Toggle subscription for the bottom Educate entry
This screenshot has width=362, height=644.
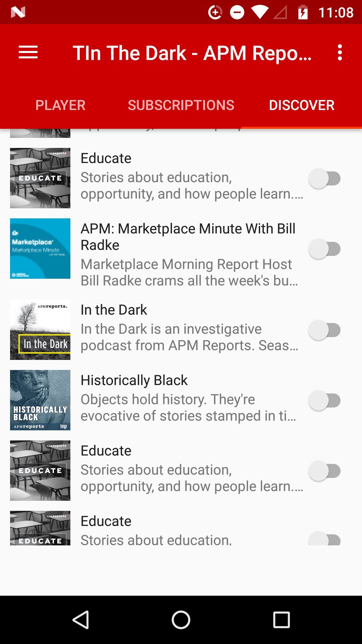click(324, 538)
